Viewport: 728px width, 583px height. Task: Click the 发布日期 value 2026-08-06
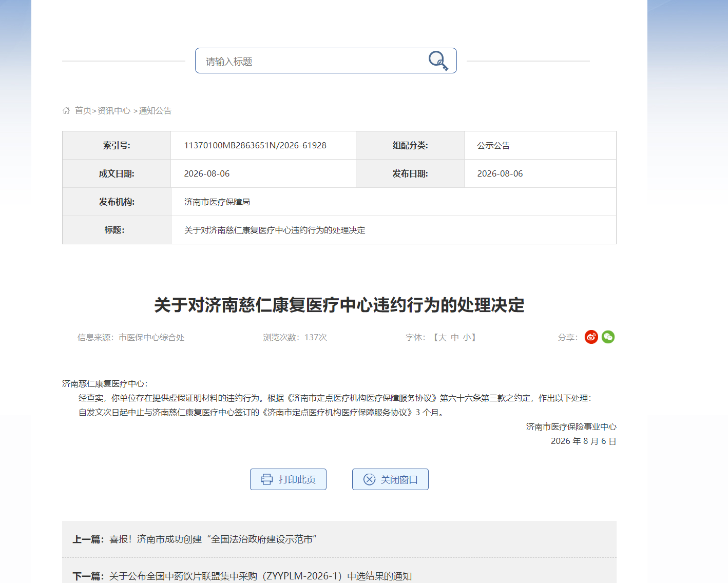tap(500, 173)
